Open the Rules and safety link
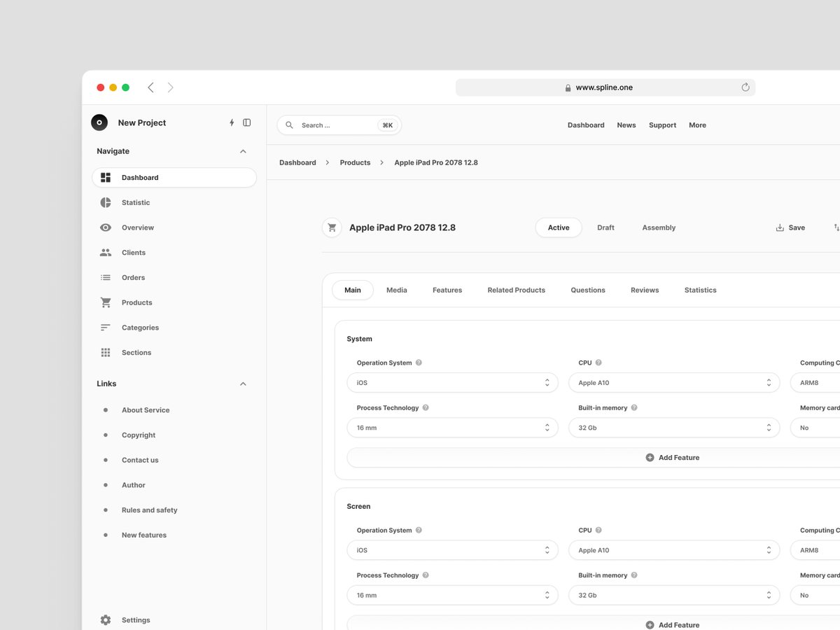The width and height of the screenshot is (840, 630). 150,510
